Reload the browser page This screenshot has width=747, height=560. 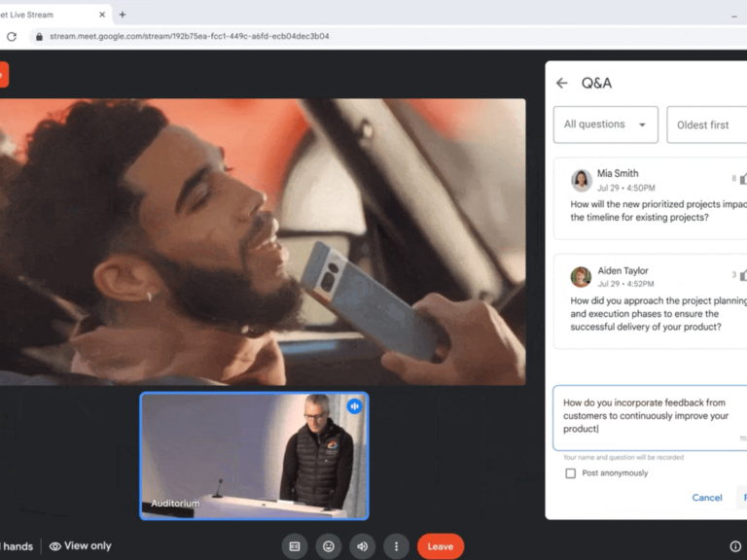click(x=12, y=37)
